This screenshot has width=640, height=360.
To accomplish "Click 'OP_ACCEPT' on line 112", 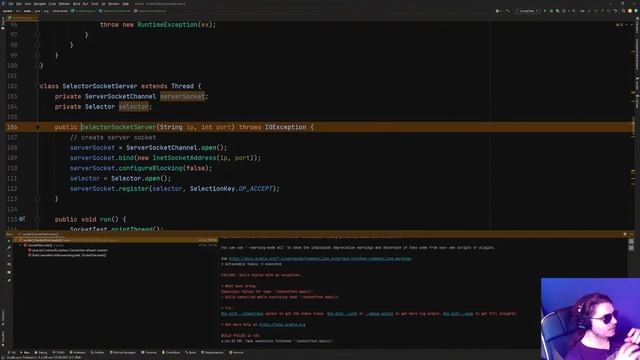I will tap(255, 189).
